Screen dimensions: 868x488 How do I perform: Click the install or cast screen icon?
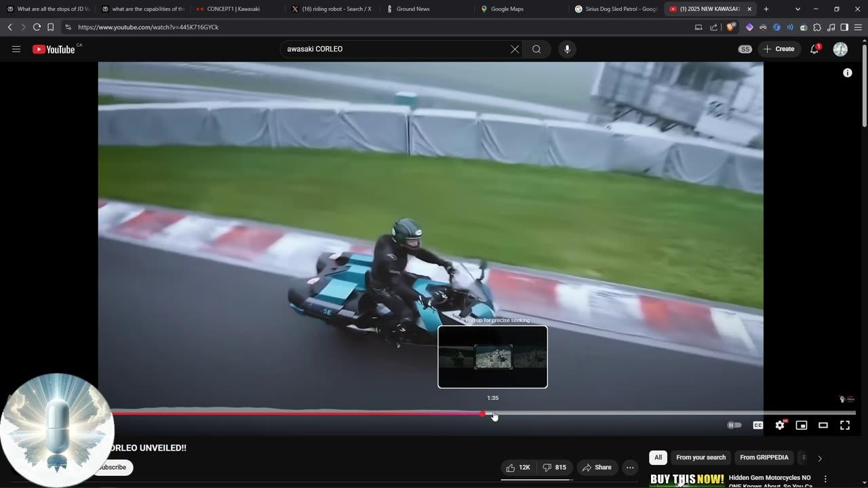point(698,27)
